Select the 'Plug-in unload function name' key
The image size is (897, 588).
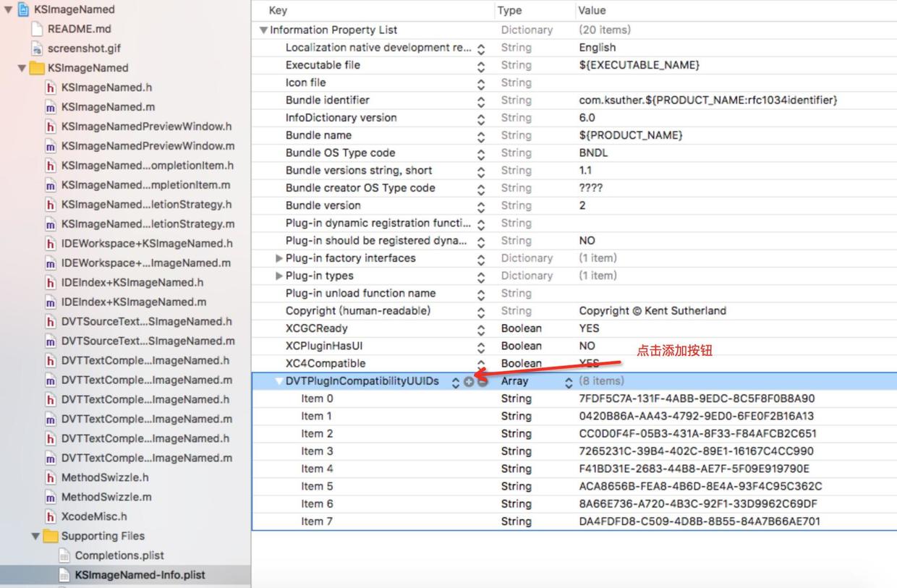coord(360,294)
